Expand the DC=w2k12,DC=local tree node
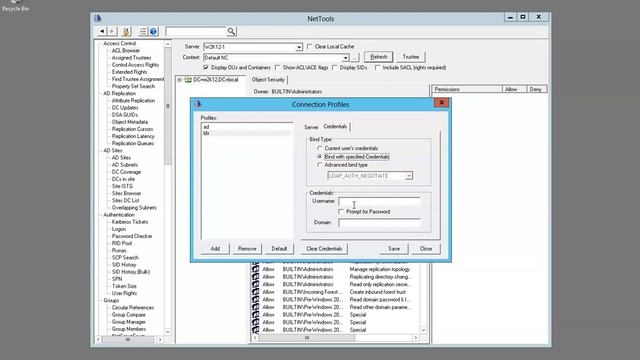Screen dimensions: 640x360 180,80
